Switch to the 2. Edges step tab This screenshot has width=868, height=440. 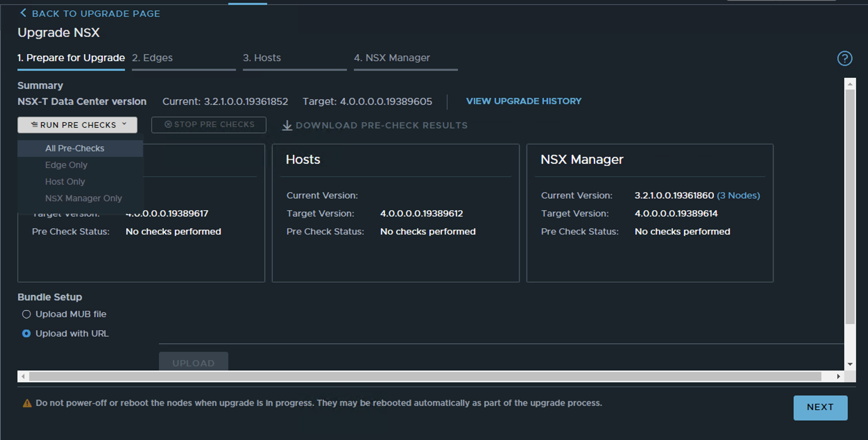(x=152, y=58)
